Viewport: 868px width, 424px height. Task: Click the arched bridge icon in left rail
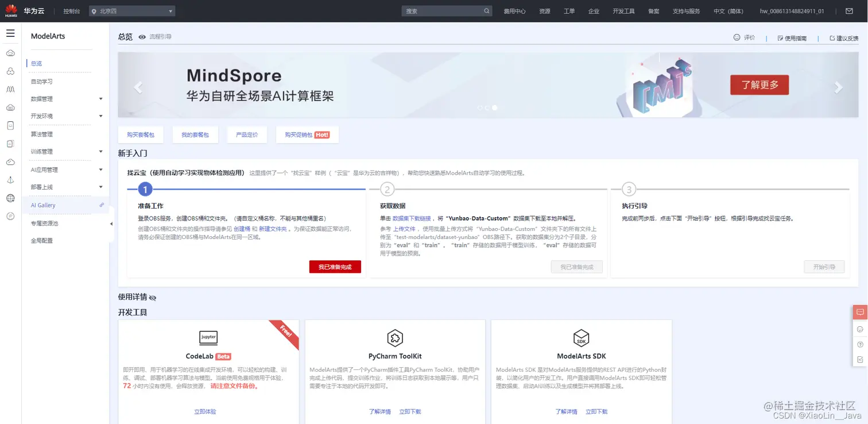(x=10, y=89)
